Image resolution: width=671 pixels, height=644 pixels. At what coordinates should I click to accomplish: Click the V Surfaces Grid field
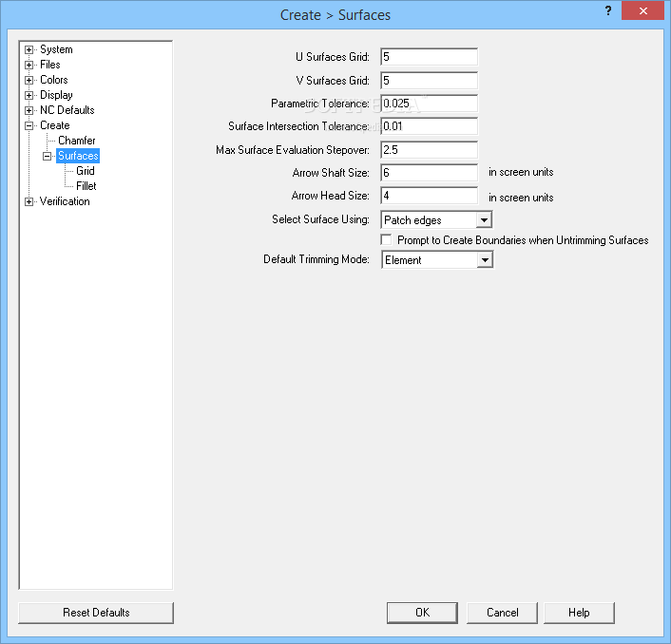click(429, 81)
